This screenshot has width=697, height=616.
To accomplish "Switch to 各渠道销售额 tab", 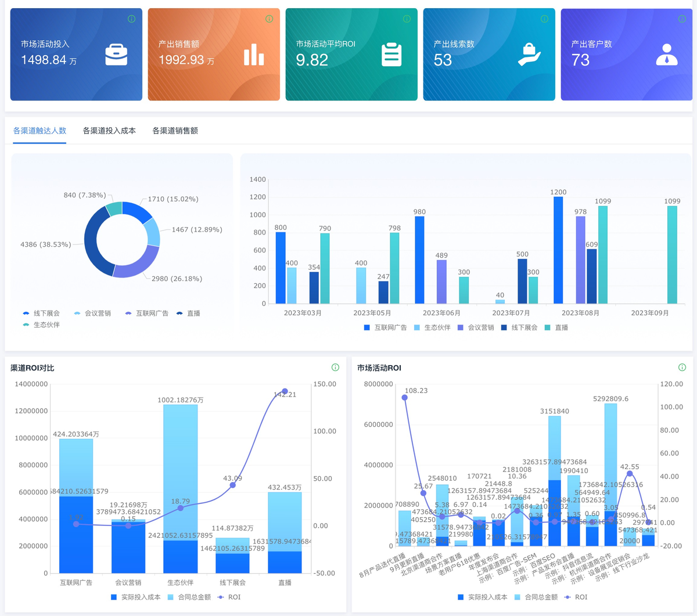I will (x=175, y=131).
